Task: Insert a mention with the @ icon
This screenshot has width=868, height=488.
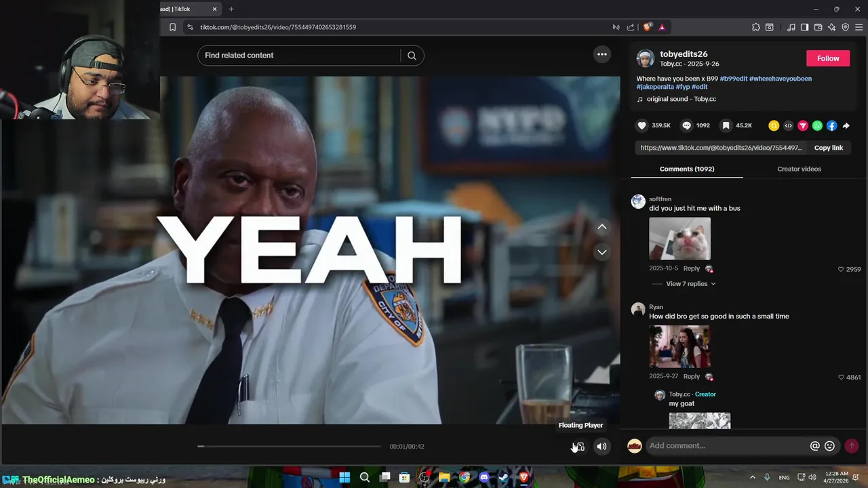Action: coord(815,445)
